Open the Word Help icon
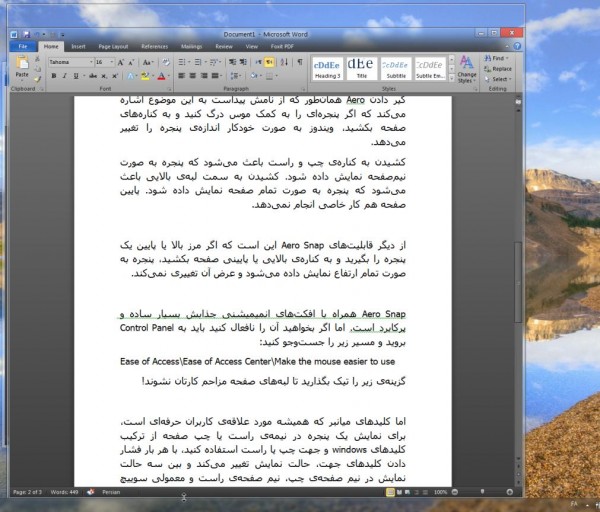This screenshot has height=512, width=600. pyautogui.click(x=516, y=46)
